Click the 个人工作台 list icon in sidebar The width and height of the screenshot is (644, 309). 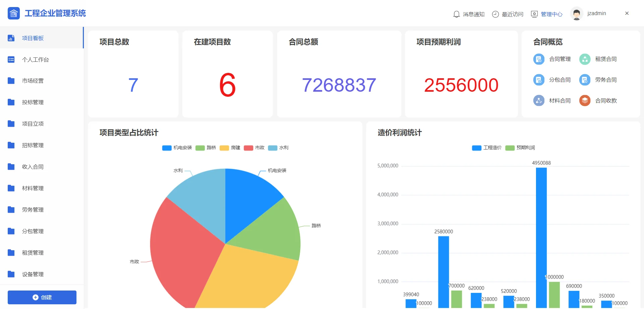click(x=11, y=60)
